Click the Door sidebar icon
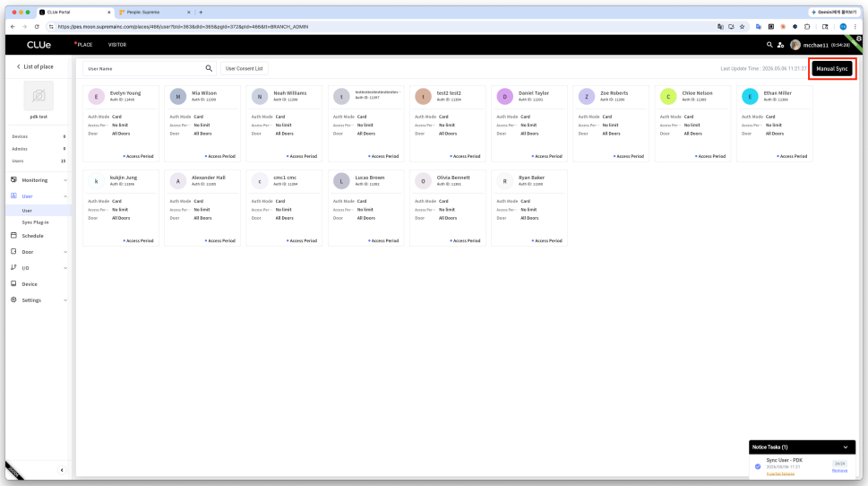Screen dimensions: 868x486 13,252
